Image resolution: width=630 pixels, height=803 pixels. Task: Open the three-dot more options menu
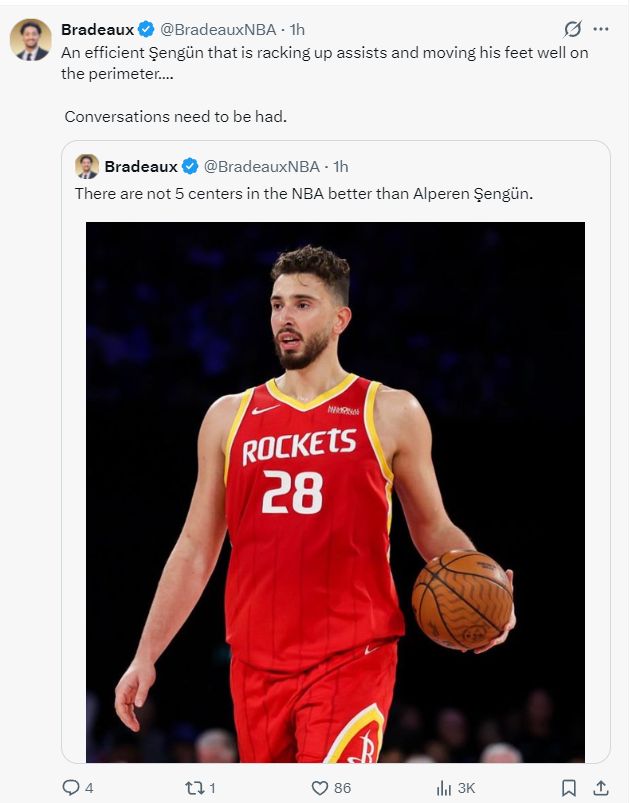(x=601, y=29)
